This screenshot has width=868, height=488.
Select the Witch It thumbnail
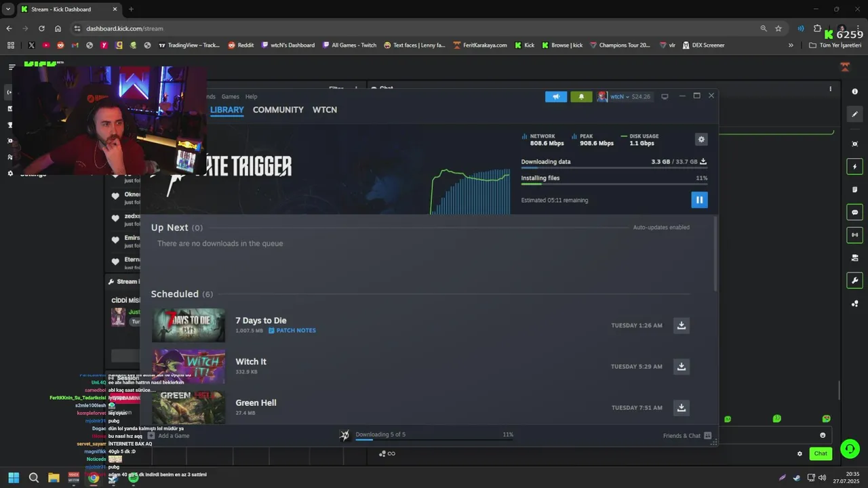[189, 367]
